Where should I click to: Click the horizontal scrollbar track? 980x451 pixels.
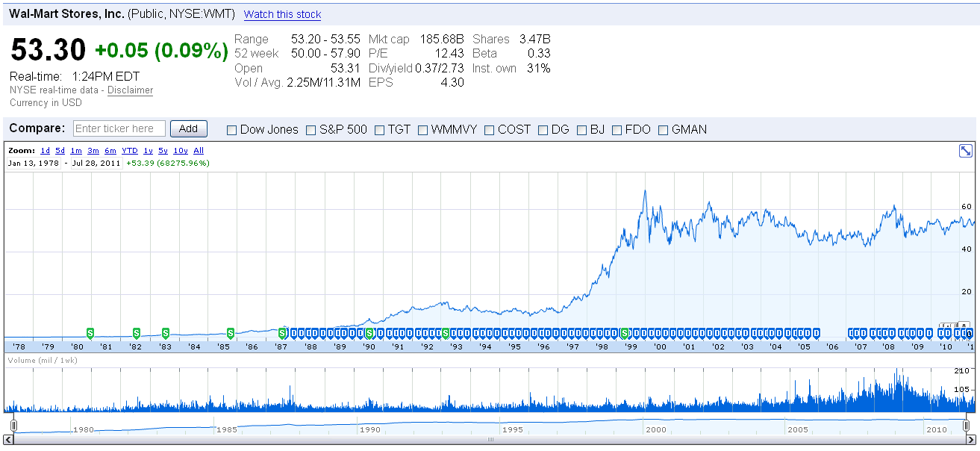pos(490,440)
